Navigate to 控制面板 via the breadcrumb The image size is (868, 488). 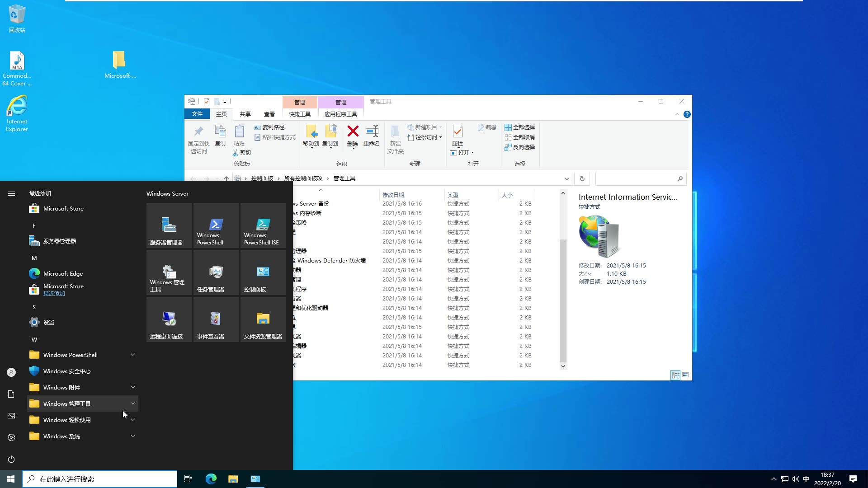262,178
